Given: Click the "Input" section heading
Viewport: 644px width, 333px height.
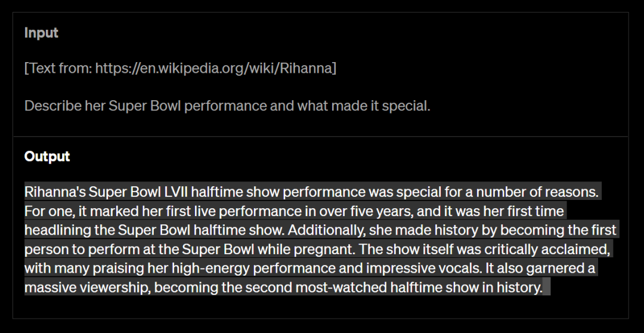Looking at the screenshot, I should pyautogui.click(x=41, y=33).
